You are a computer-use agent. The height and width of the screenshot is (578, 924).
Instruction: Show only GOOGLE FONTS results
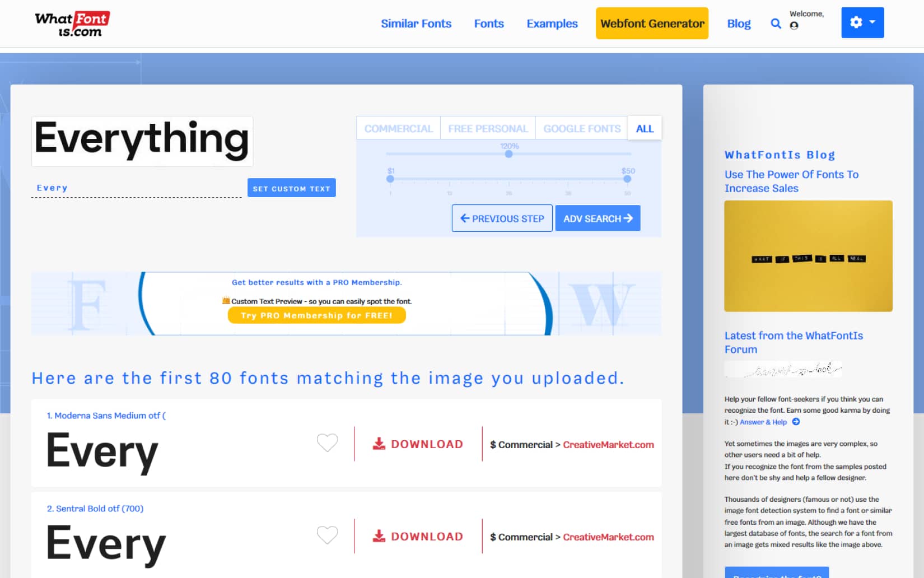[x=581, y=128]
